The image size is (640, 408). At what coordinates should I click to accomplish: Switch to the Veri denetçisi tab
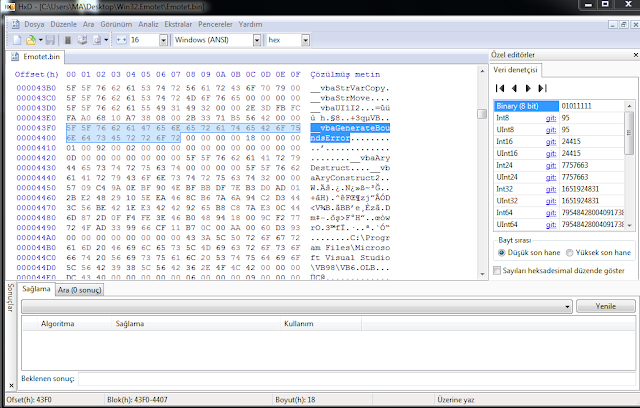coord(515,70)
